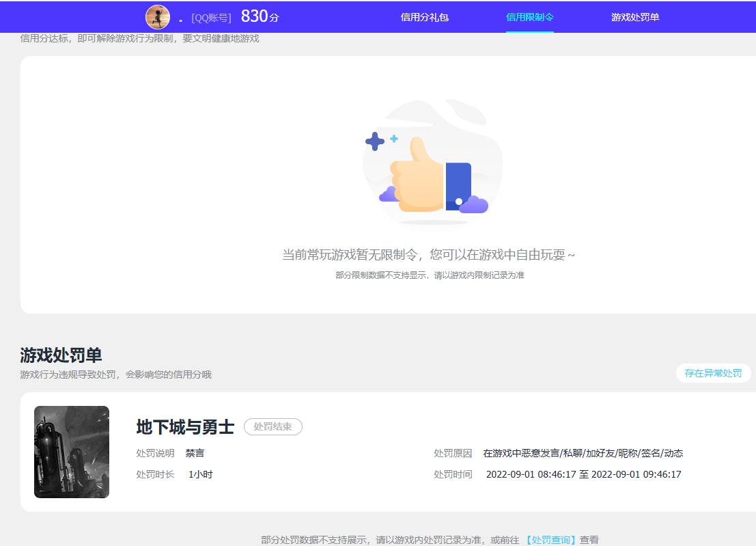The width and height of the screenshot is (756, 546).
Task: Click the 地下城与勇士 game cover image
Action: click(x=71, y=452)
